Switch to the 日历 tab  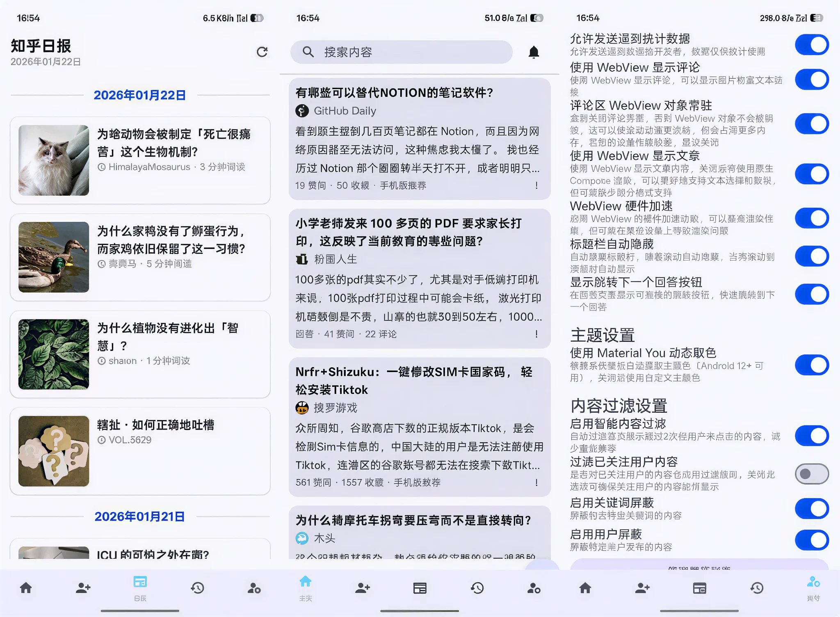point(139,588)
